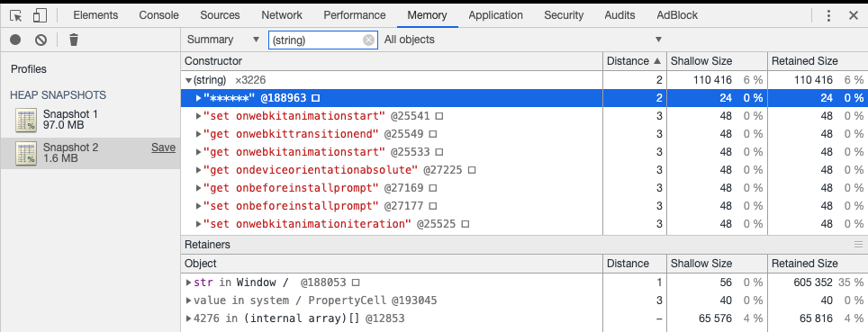Click the clear all profiles icon
Viewport: 868px width, 332px height.
tap(41, 40)
